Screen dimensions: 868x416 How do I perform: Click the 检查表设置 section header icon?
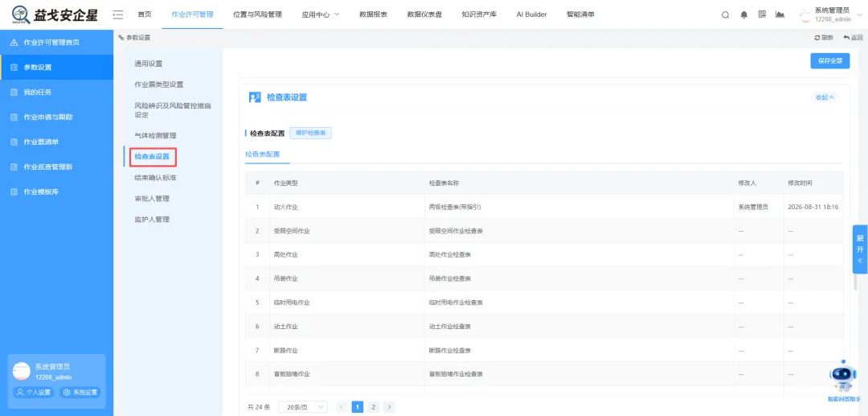tap(255, 97)
